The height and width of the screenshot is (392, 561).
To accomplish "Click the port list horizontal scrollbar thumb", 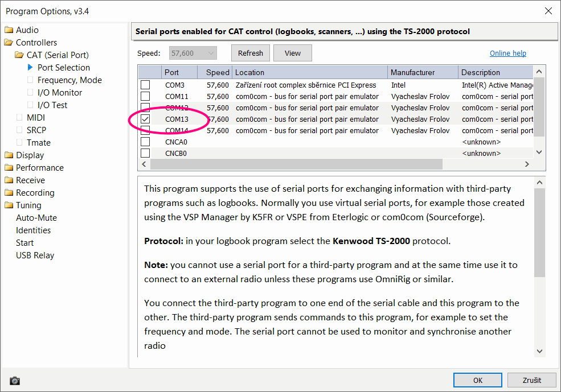I will (296, 164).
